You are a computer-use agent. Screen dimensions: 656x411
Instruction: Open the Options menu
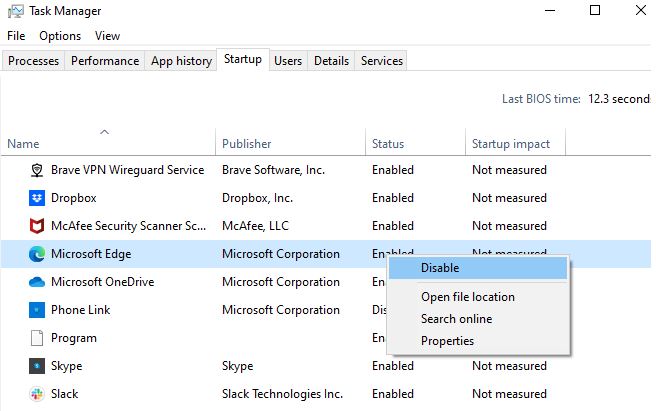tap(60, 36)
